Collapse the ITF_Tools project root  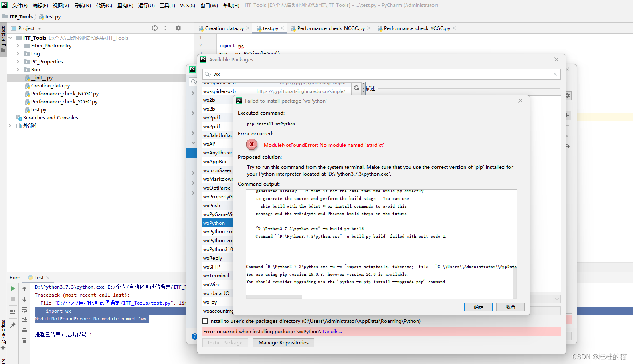tap(10, 38)
